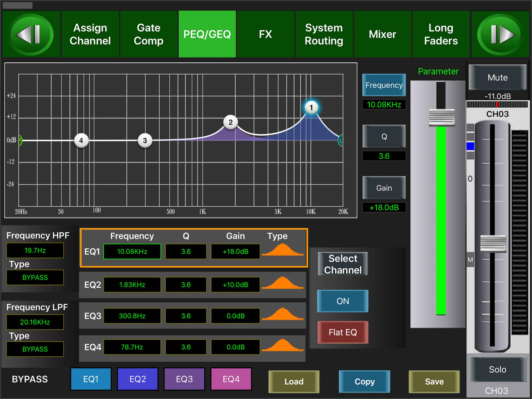Click the CH03 channel fader handle
Screen dimensions: 532x399
coord(493,244)
